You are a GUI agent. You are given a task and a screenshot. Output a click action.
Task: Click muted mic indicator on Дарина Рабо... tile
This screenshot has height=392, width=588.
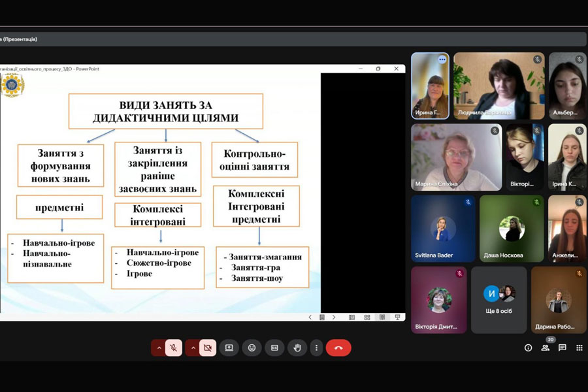(x=580, y=274)
